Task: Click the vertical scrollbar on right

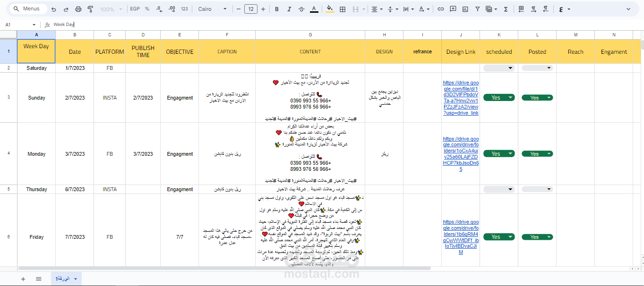Action: point(642,45)
